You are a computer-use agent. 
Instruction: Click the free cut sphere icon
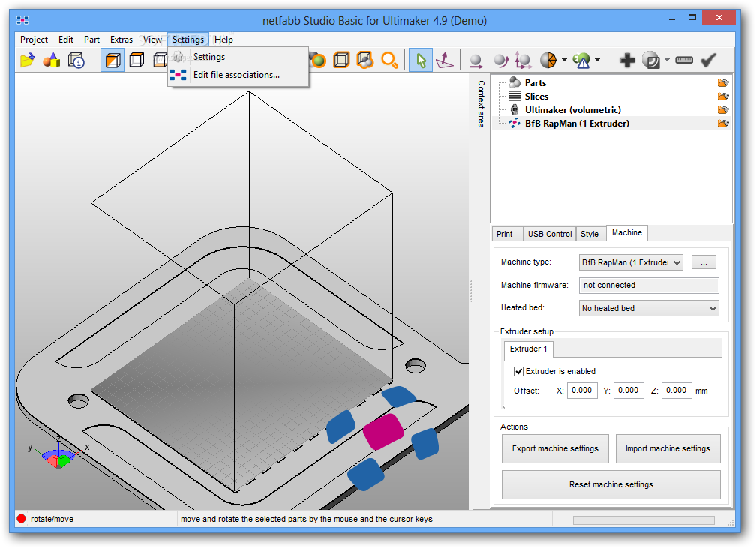(548, 61)
